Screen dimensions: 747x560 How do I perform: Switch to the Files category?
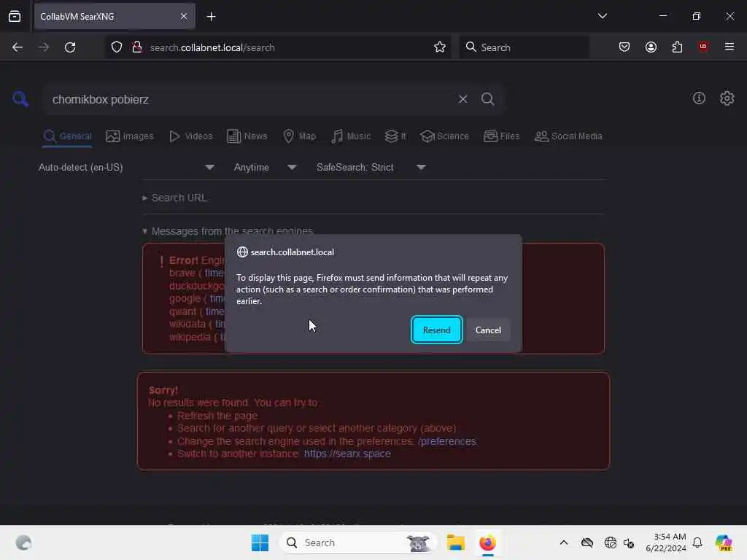(x=501, y=136)
